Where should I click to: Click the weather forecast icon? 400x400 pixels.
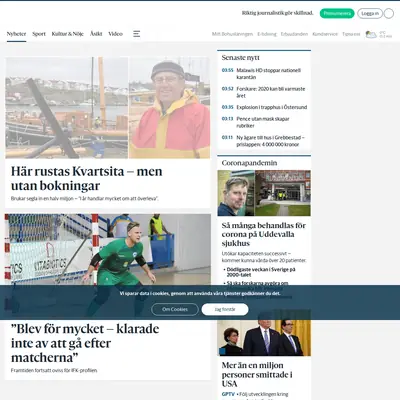pyautogui.click(x=371, y=34)
